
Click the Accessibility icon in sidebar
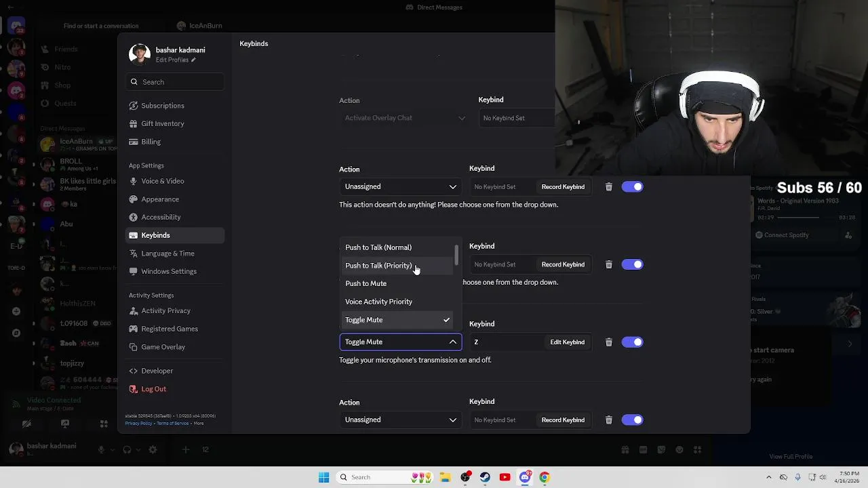point(134,218)
